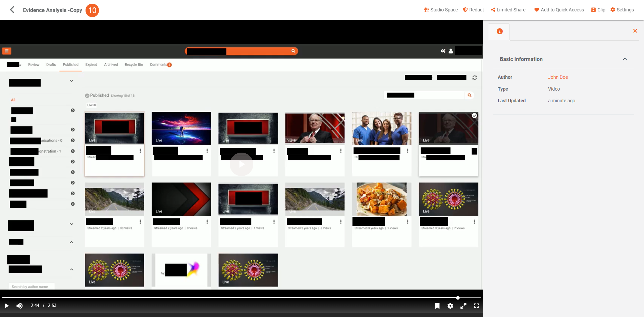
Task: Add video to Quick Access
Action: (x=559, y=10)
